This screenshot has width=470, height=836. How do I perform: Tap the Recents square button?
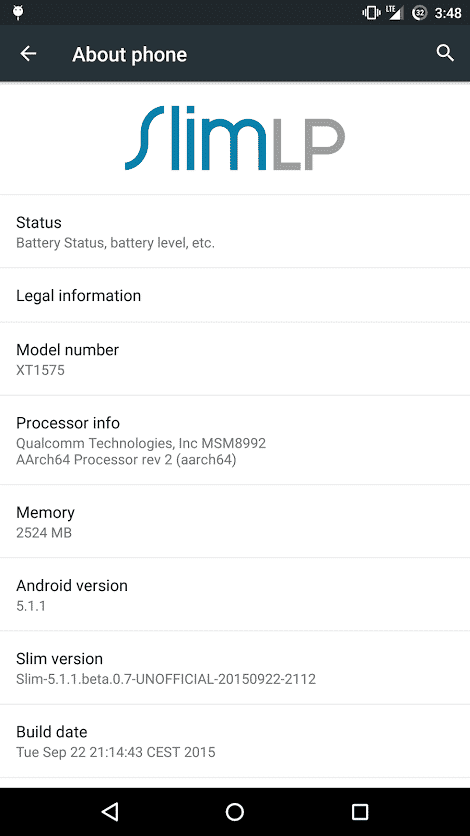[360, 811]
